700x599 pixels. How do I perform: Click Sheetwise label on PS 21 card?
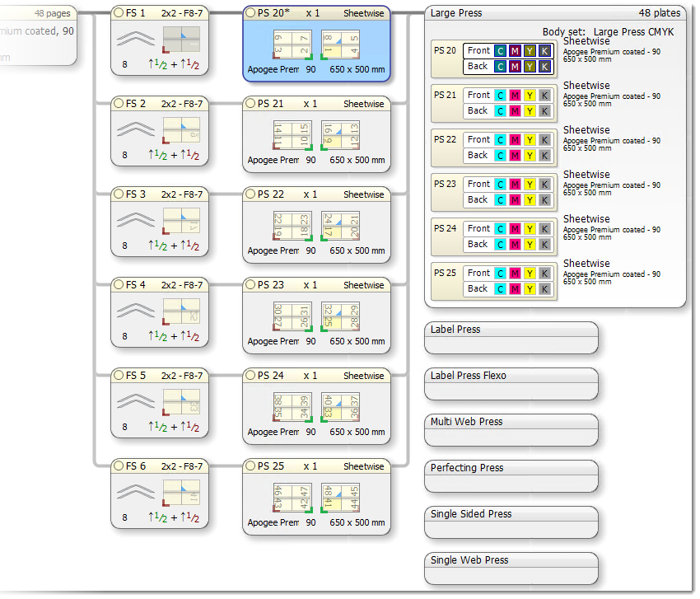click(364, 104)
